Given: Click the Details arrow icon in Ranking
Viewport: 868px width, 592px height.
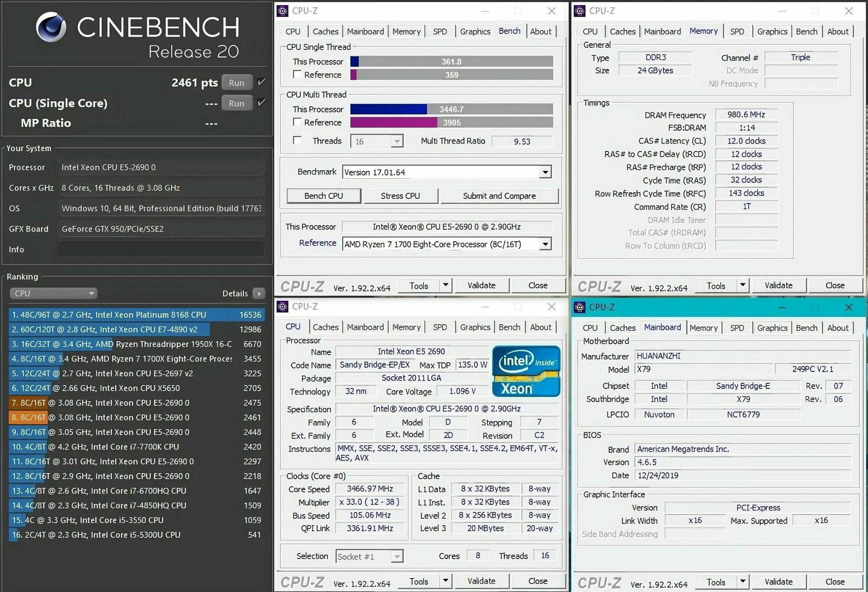Looking at the screenshot, I should pos(259,293).
